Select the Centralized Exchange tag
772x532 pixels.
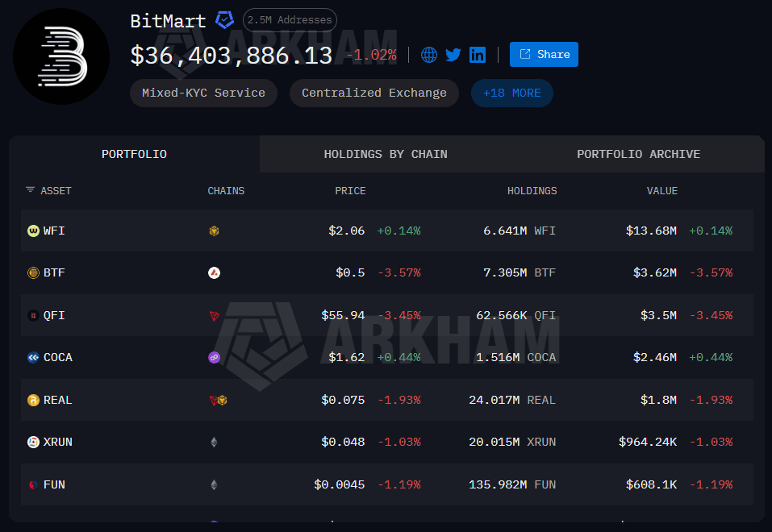pos(373,93)
